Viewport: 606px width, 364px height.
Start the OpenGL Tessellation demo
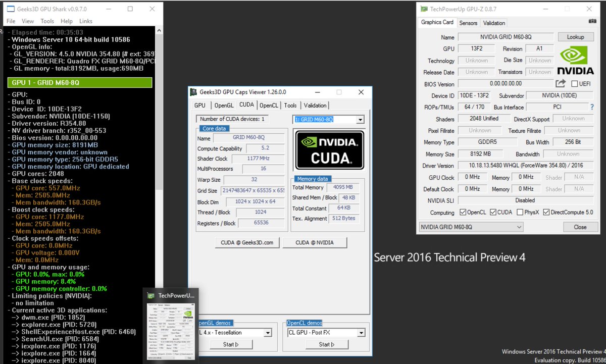[230, 344]
